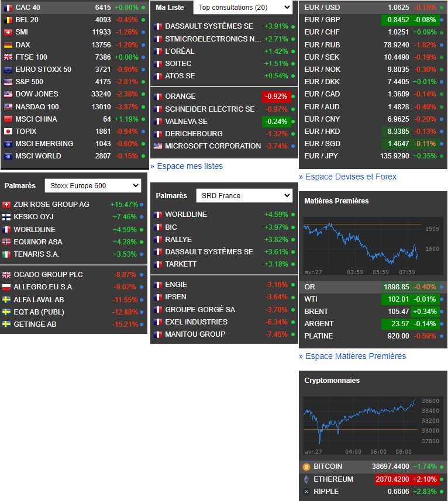Click RALLYE in SRD France list
Viewport: 448px width, 501px height.
click(x=178, y=240)
